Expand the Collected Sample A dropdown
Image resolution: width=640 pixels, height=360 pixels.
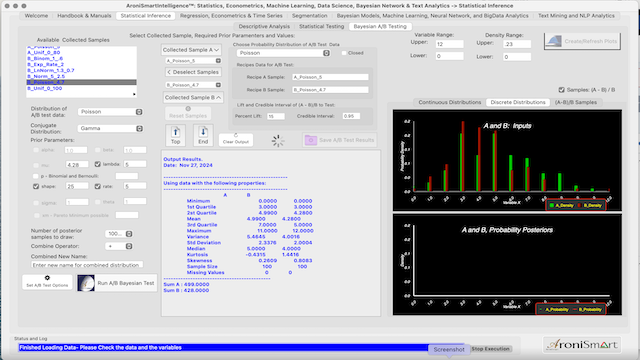[191, 50]
